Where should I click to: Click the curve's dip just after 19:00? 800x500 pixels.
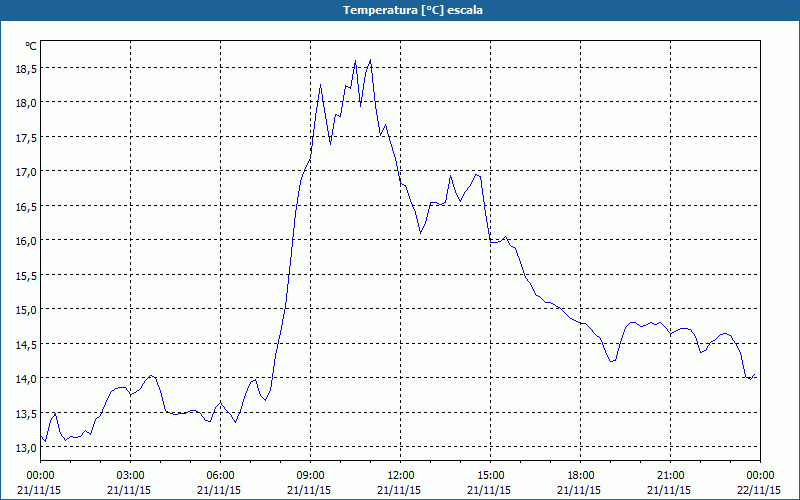(611, 361)
